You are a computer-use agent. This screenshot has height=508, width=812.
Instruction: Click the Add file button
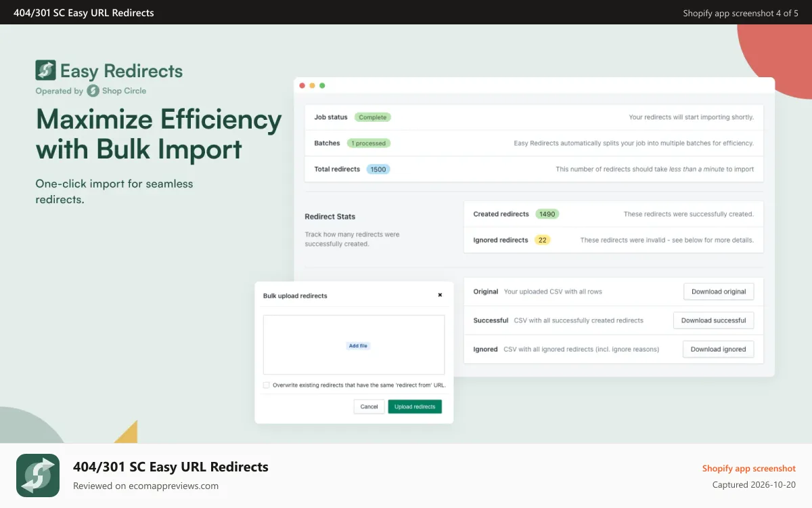(x=358, y=345)
